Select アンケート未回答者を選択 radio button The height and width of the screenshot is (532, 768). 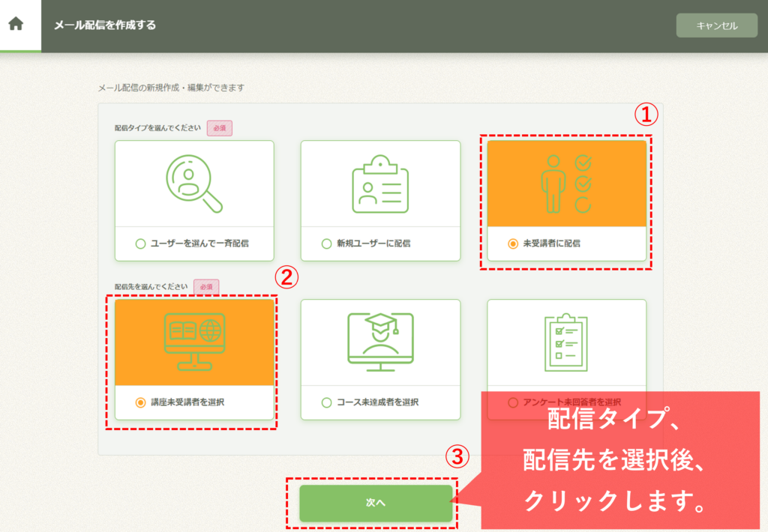(513, 402)
